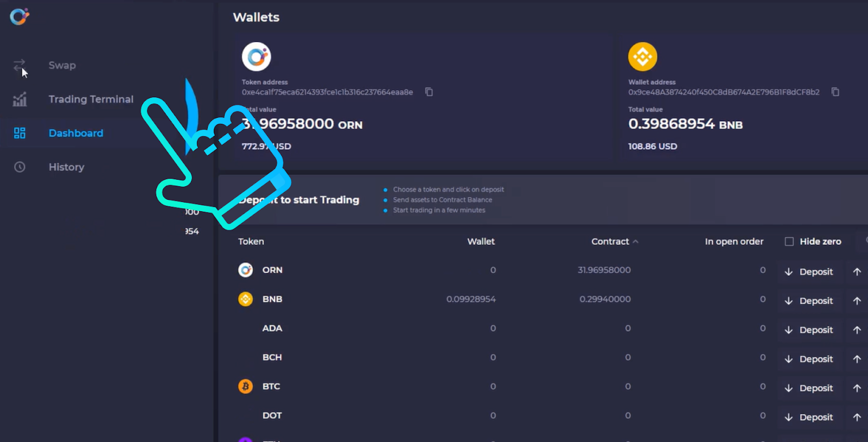Click the History clock icon
This screenshot has height=442, width=868.
click(x=20, y=167)
